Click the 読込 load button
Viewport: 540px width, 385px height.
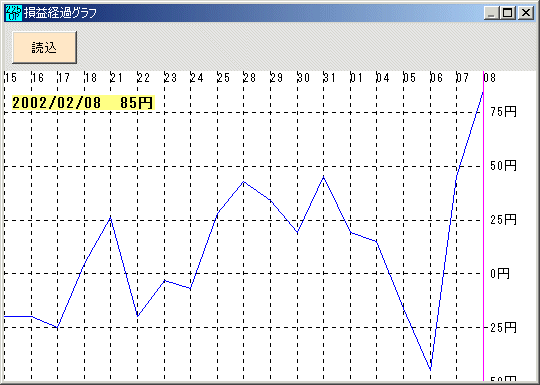coord(44,48)
